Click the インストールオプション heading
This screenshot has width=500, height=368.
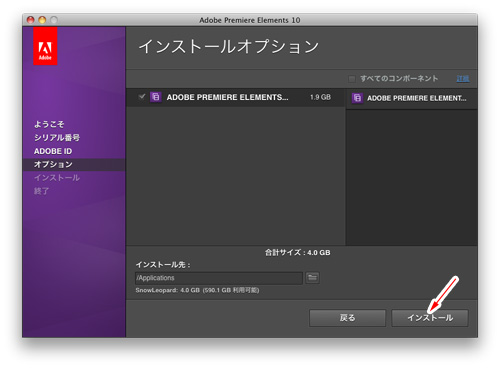coord(229,46)
